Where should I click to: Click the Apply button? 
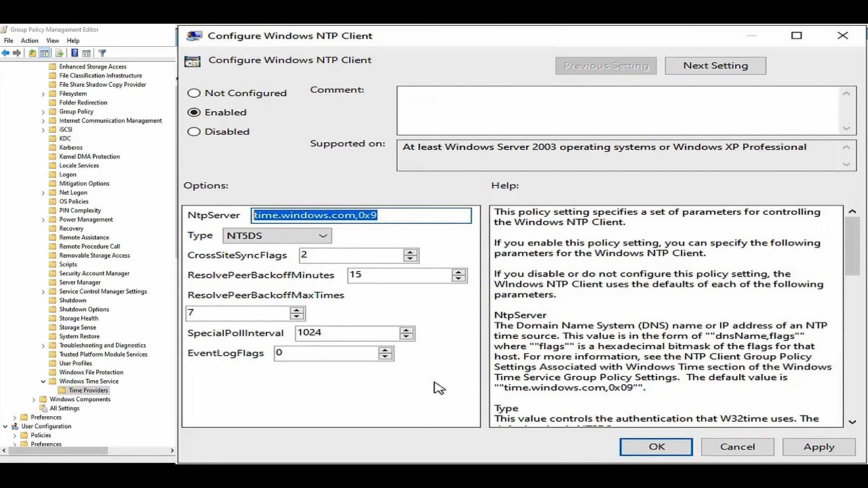[x=818, y=447]
